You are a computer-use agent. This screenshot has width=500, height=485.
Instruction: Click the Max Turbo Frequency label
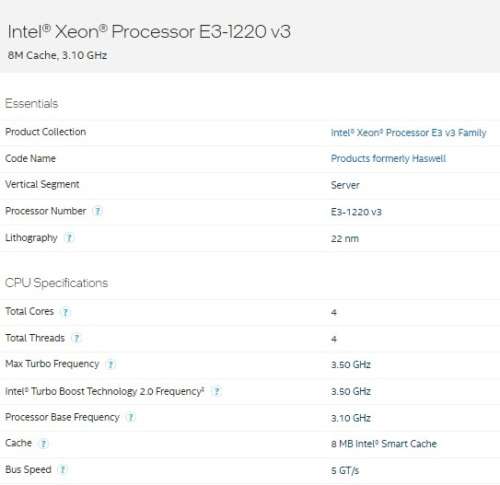pos(52,364)
